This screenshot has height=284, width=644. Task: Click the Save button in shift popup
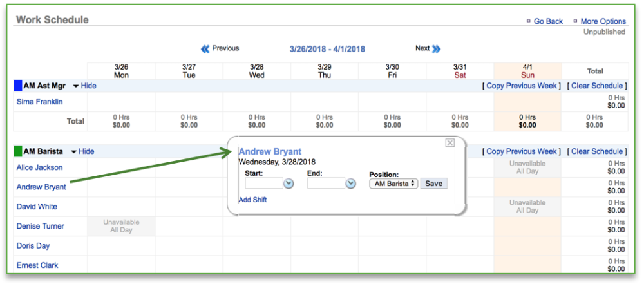(x=433, y=184)
